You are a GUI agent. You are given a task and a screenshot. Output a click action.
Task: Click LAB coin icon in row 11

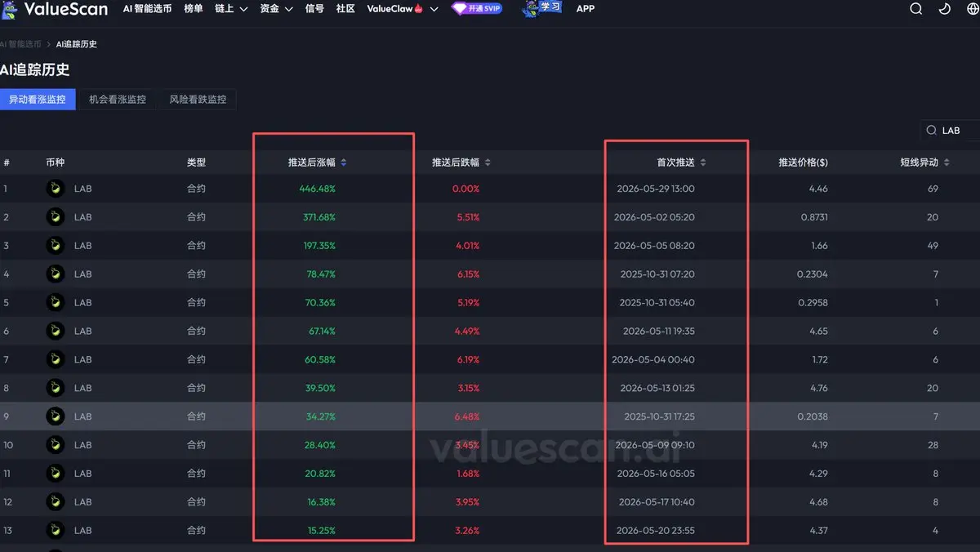click(x=55, y=474)
